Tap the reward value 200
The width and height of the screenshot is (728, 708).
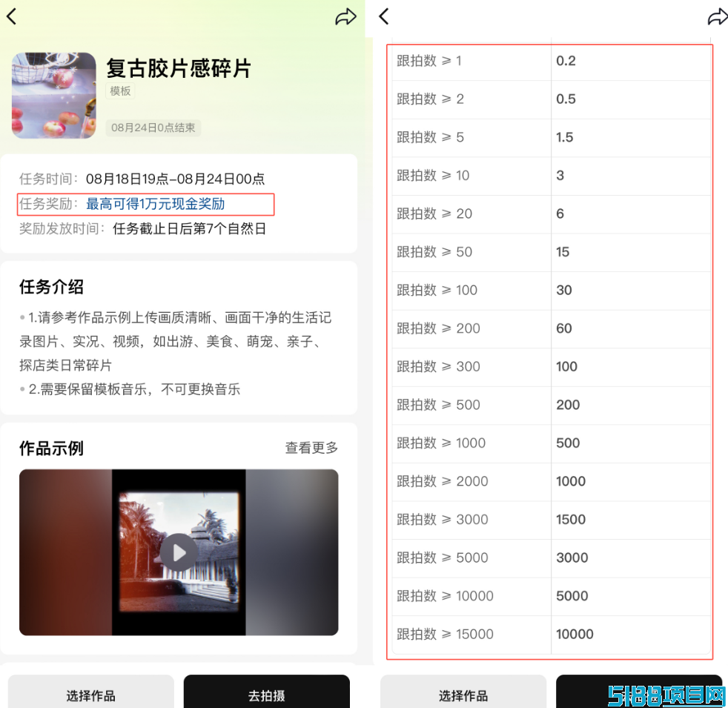(569, 405)
